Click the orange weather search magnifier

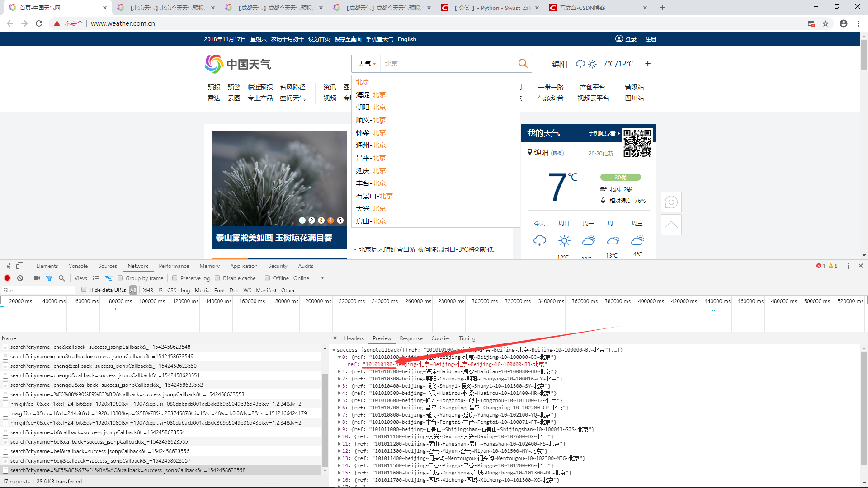523,63
